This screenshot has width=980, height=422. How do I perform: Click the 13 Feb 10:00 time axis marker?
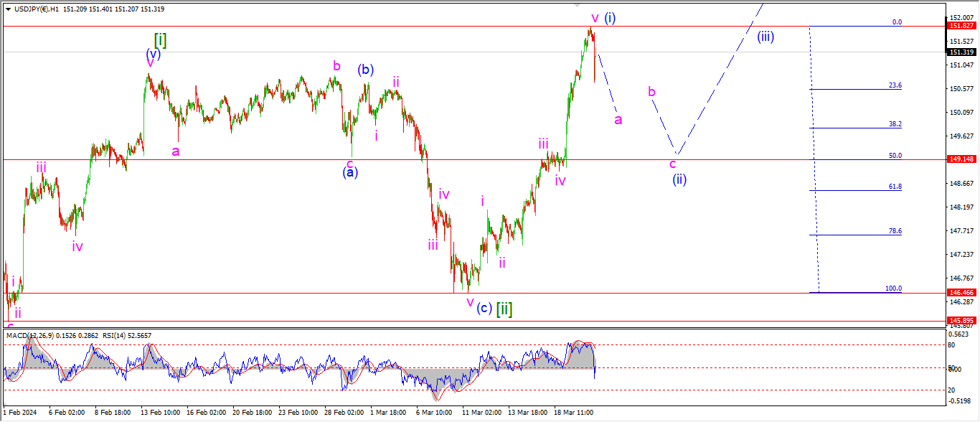click(161, 413)
